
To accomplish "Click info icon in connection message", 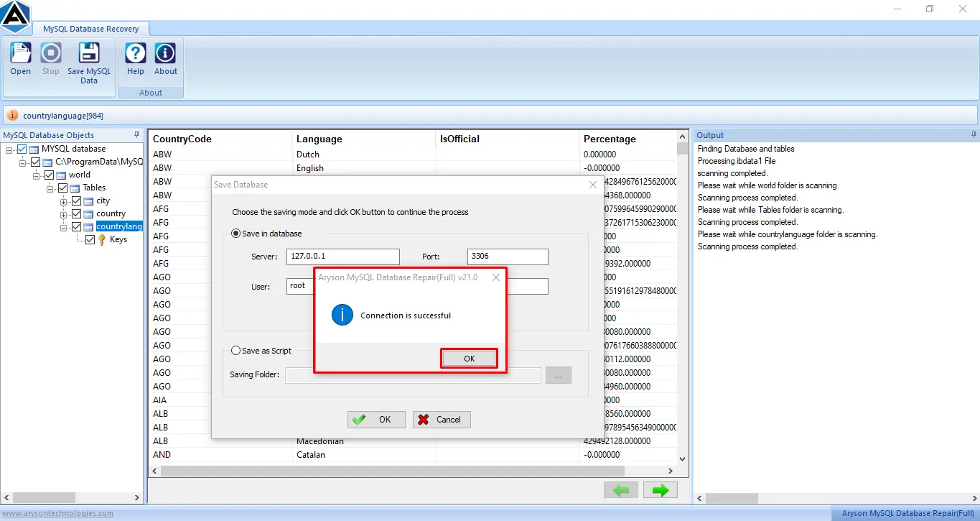I will click(x=342, y=315).
